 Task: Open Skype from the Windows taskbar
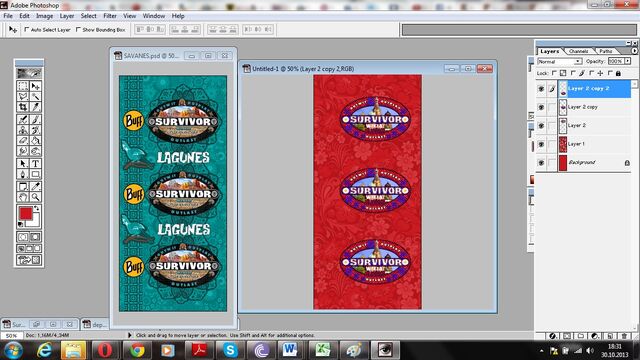pyautogui.click(x=230, y=350)
